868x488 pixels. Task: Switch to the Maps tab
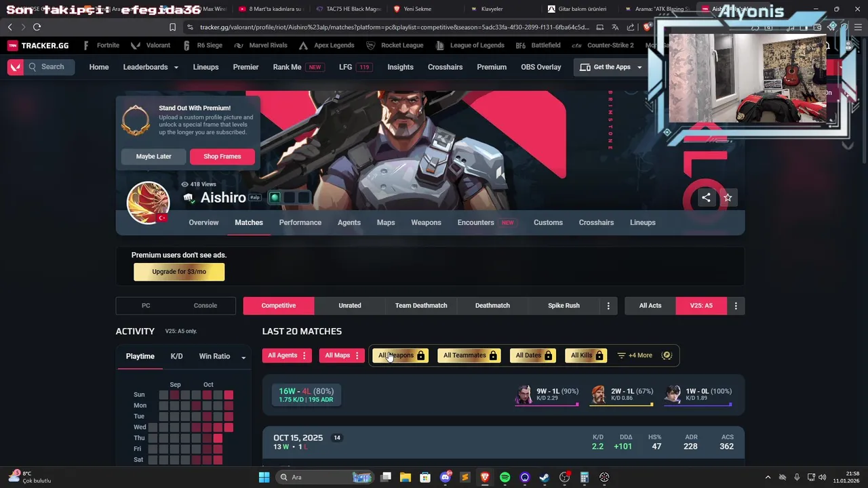tap(386, 222)
